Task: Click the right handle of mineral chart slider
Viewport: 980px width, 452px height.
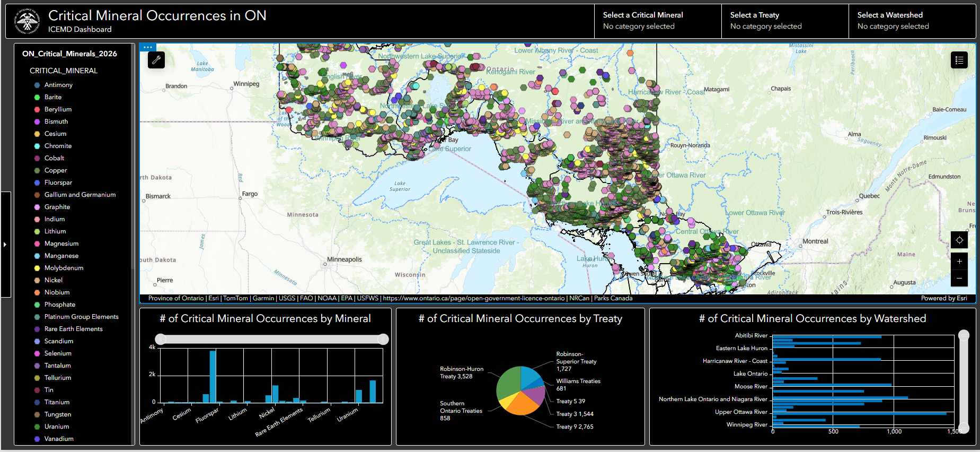Action: 383,339
